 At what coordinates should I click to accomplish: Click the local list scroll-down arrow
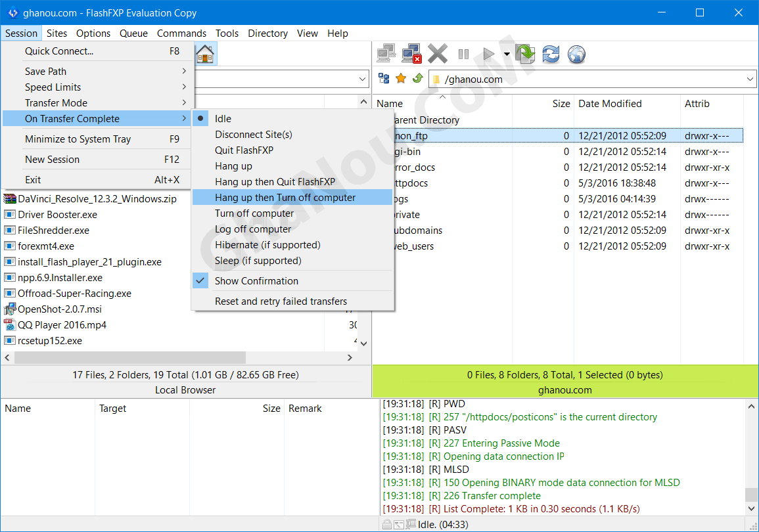[363, 344]
